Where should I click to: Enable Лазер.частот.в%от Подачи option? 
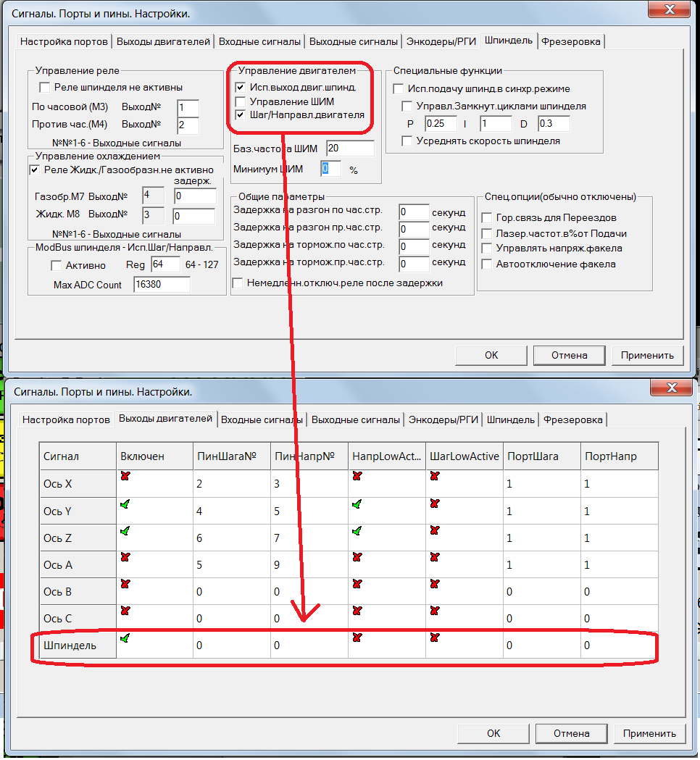pos(487,233)
